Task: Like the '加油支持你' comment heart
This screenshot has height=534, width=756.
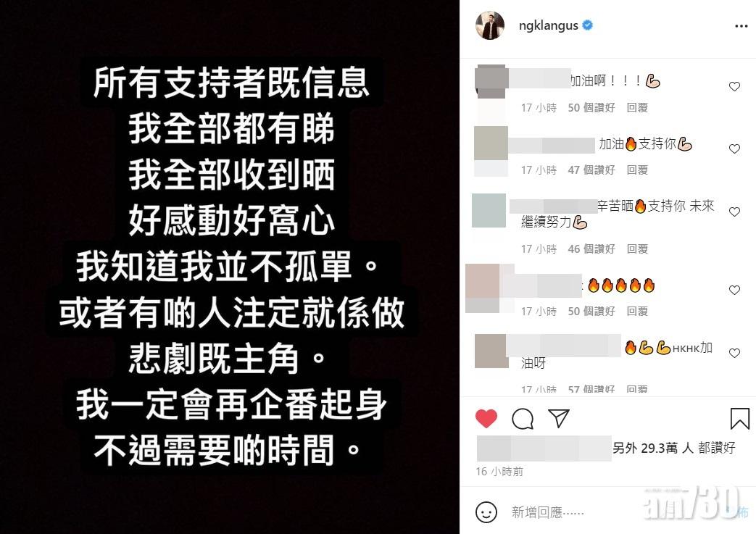Action: [x=734, y=149]
